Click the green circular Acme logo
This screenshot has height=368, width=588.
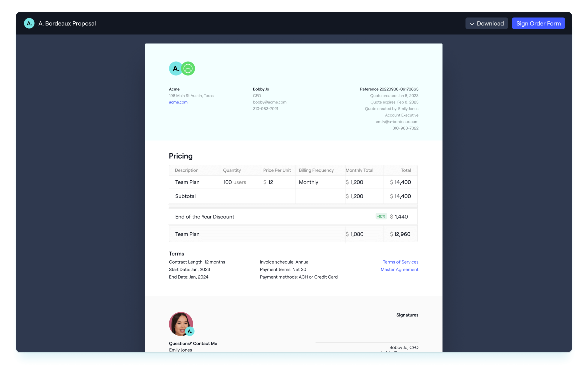click(x=188, y=68)
